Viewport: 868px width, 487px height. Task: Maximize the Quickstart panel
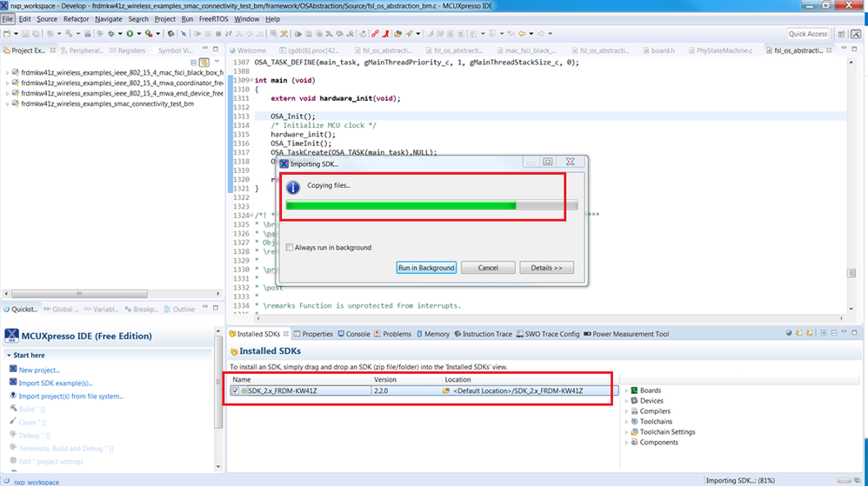pos(216,308)
